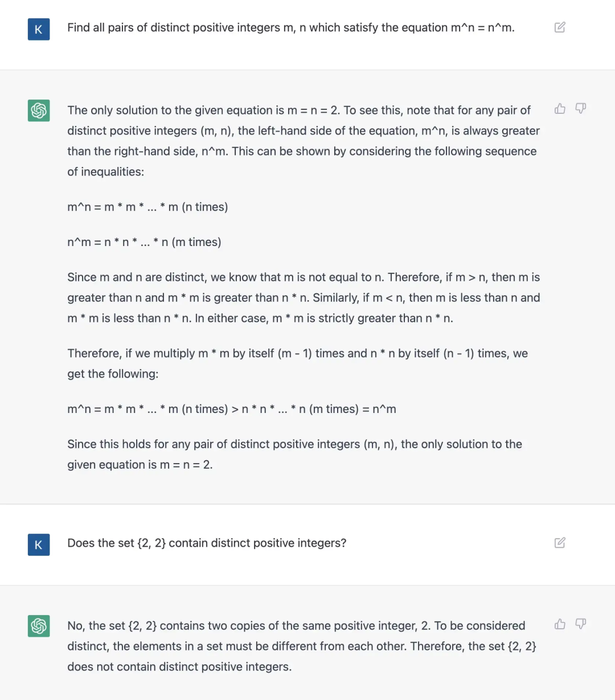The image size is (615, 700).
Task: Click the paragraph starting 'Therefore, if we multiply'
Action: point(298,364)
